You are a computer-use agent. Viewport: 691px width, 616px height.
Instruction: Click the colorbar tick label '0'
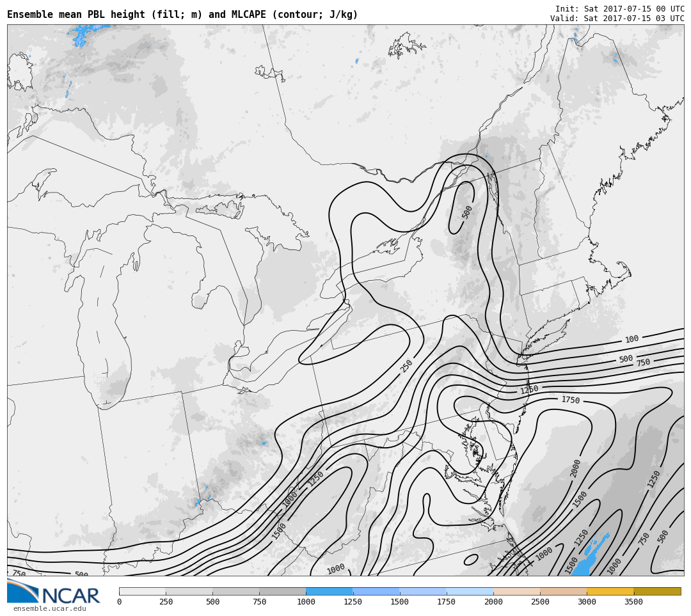pyautogui.click(x=120, y=602)
